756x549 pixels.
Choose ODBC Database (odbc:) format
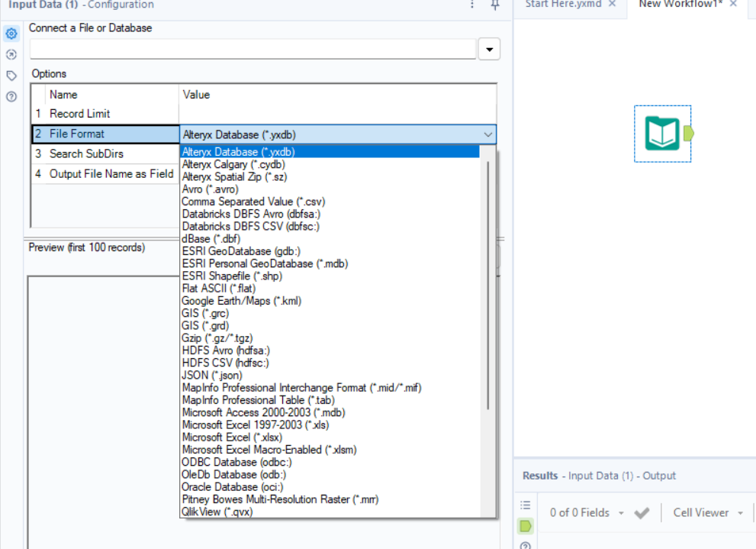pos(330,463)
